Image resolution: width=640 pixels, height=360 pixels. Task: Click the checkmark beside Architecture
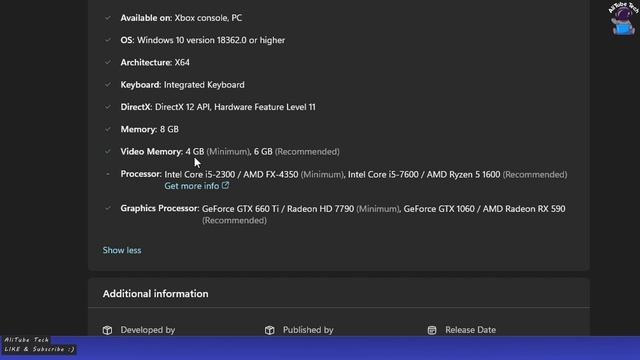tap(108, 62)
